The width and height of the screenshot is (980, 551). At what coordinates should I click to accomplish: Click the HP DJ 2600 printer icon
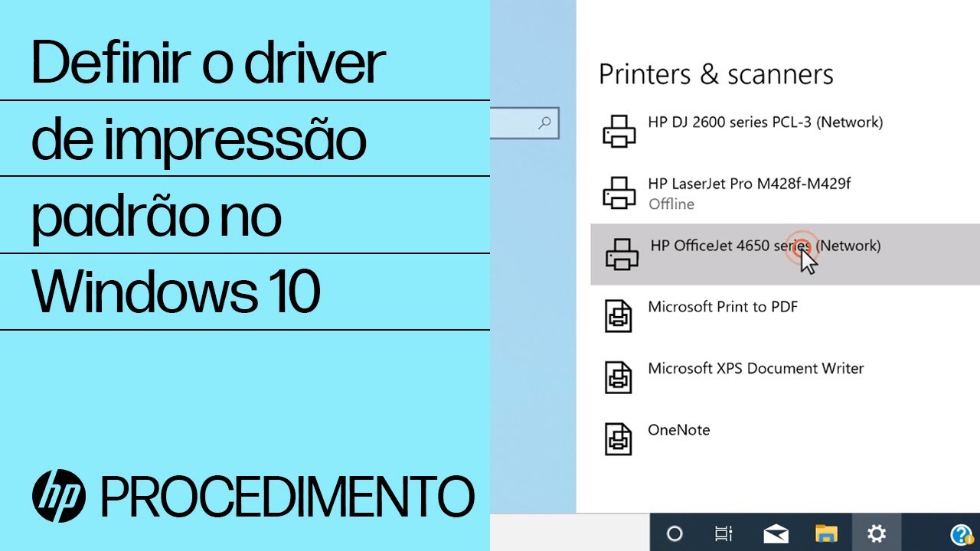point(619,131)
